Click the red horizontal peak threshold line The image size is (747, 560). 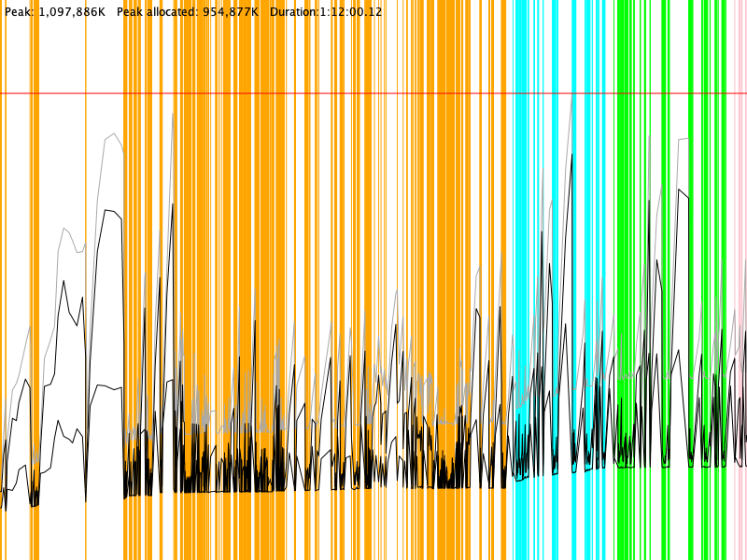[373, 93]
